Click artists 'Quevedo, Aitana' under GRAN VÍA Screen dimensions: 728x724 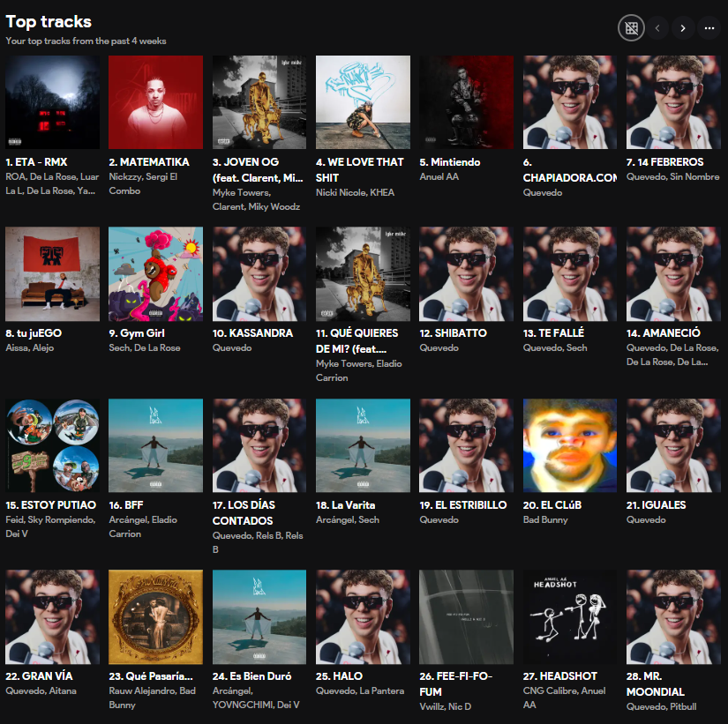click(x=41, y=691)
